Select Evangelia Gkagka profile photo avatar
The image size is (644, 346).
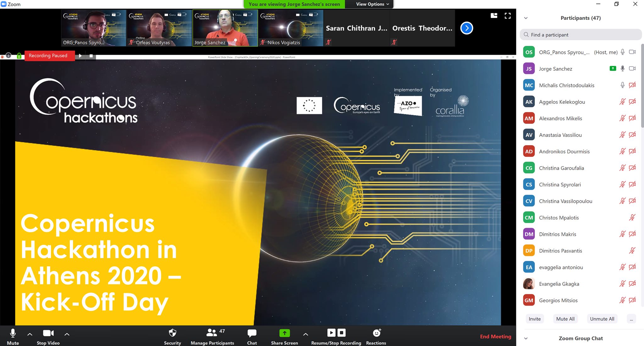pyautogui.click(x=529, y=284)
